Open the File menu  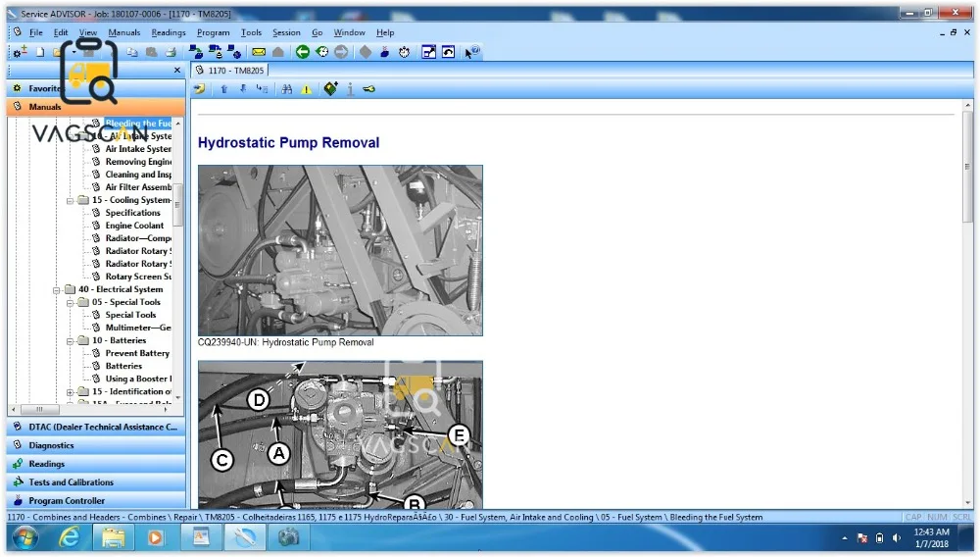coord(35,32)
